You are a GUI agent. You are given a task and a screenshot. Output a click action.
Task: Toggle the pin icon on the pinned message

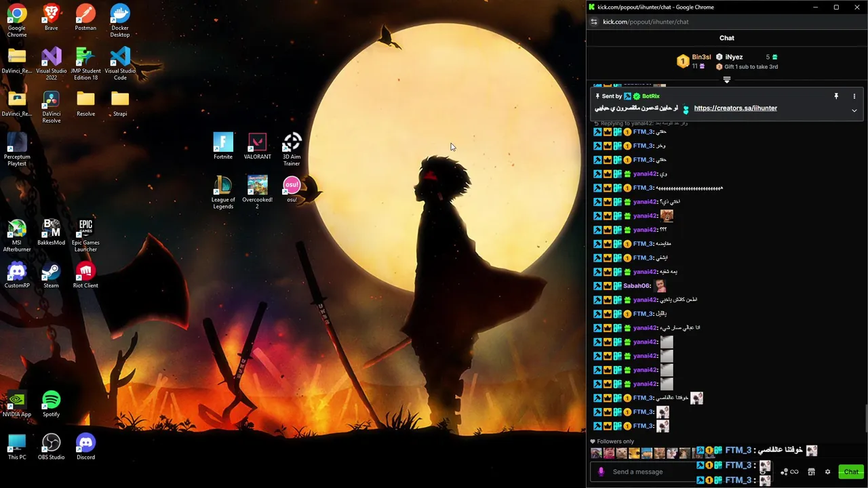pos(836,96)
